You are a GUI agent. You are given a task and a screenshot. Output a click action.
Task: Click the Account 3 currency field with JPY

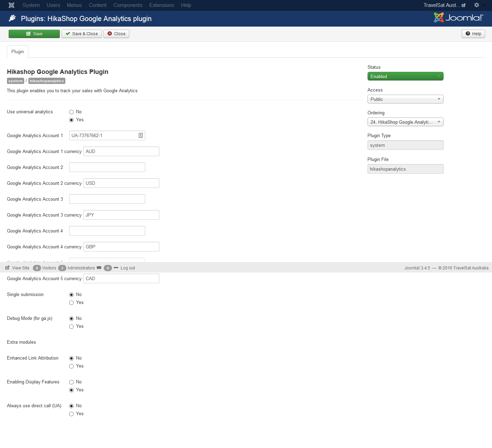tap(121, 215)
